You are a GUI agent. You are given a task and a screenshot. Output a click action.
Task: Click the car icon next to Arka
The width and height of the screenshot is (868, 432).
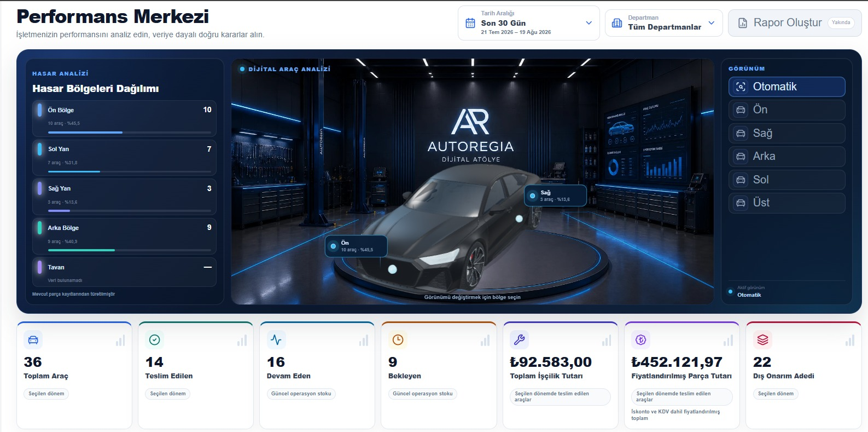click(741, 157)
